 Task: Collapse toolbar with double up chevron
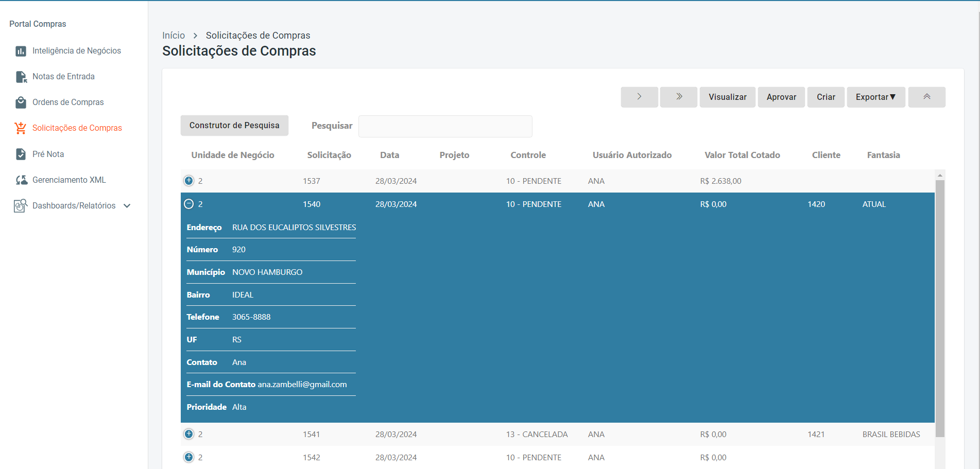coord(927,97)
